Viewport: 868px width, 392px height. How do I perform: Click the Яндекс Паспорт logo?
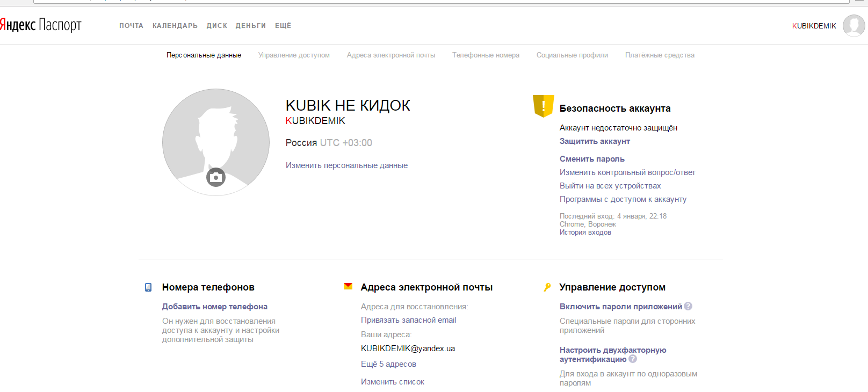point(41,25)
